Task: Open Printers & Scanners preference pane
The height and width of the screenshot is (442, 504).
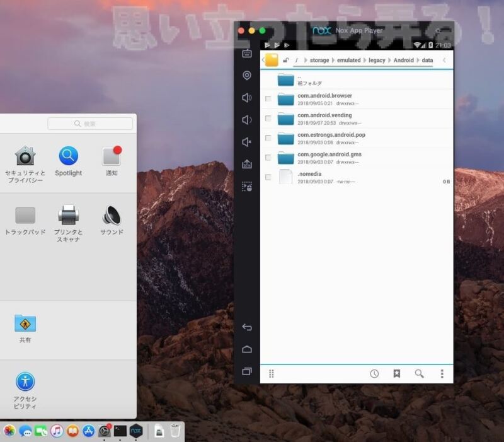Action: [69, 224]
